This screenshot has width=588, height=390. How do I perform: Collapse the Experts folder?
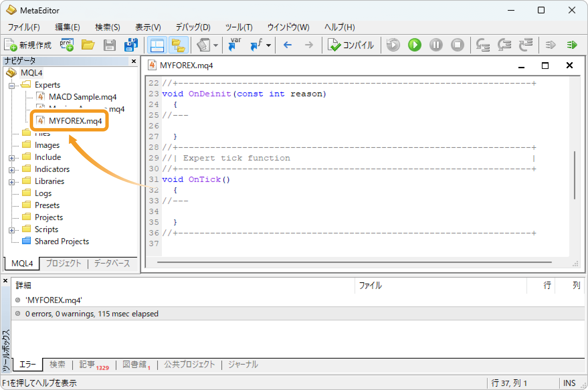12,86
